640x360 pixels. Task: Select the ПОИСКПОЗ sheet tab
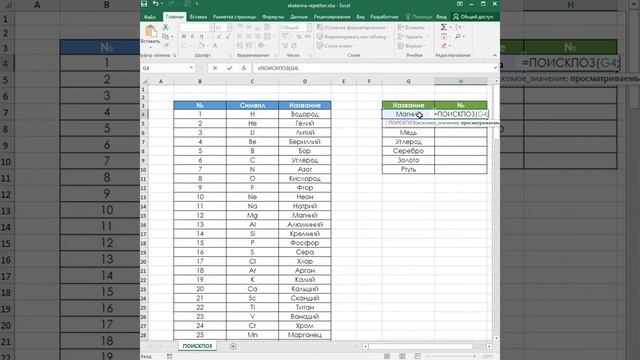pyautogui.click(x=197, y=346)
